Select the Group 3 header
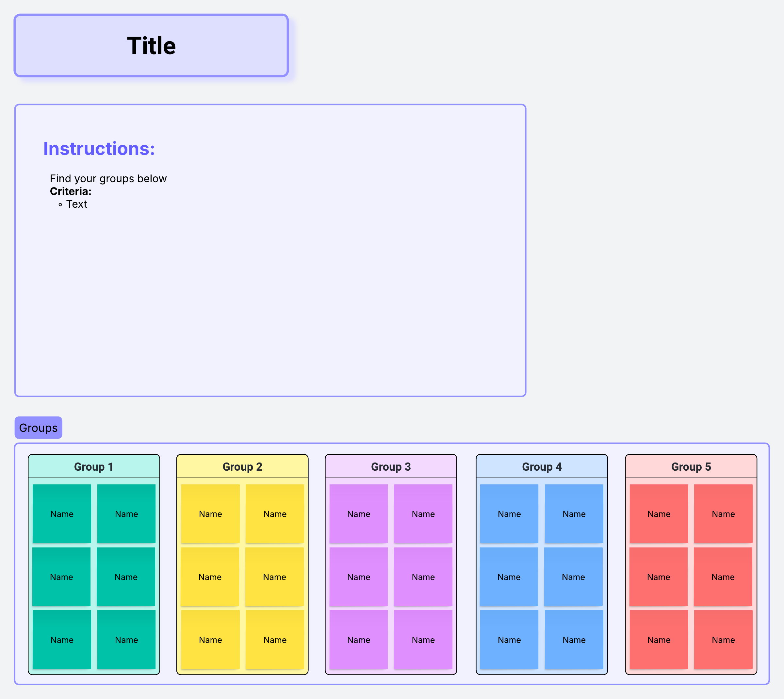The height and width of the screenshot is (699, 784). [391, 467]
